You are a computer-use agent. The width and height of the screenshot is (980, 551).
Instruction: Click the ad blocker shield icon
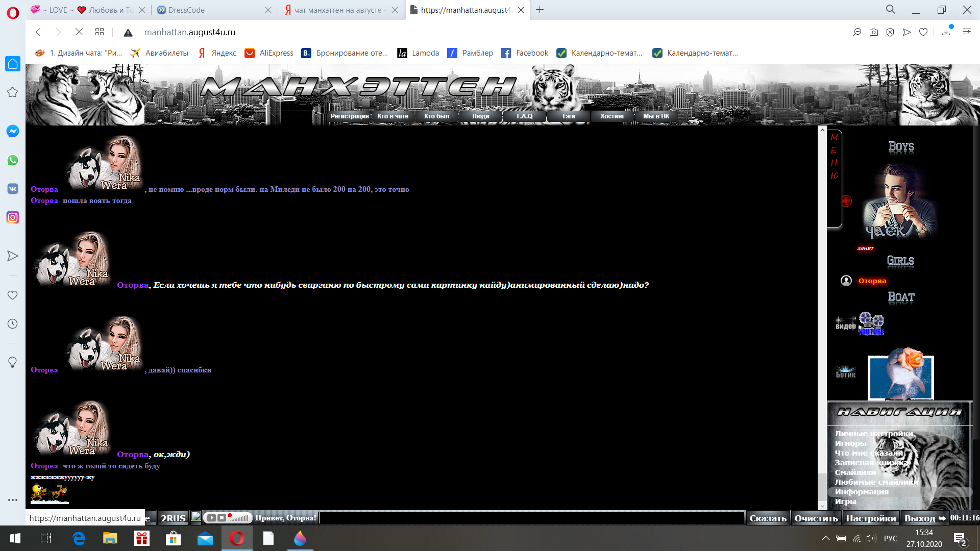(x=890, y=32)
